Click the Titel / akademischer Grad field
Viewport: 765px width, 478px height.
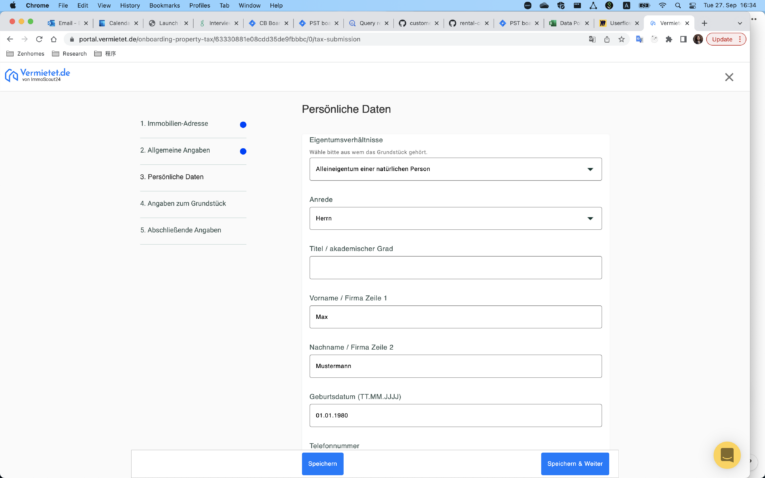tap(455, 267)
